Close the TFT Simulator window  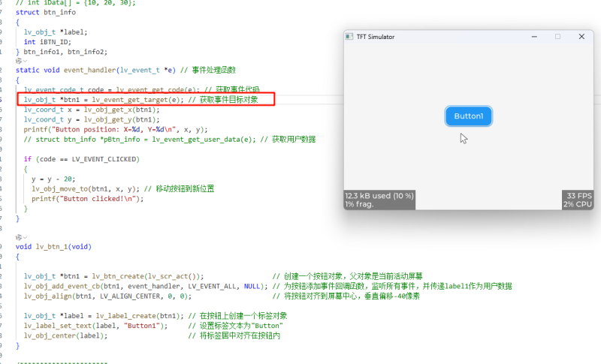coord(581,36)
